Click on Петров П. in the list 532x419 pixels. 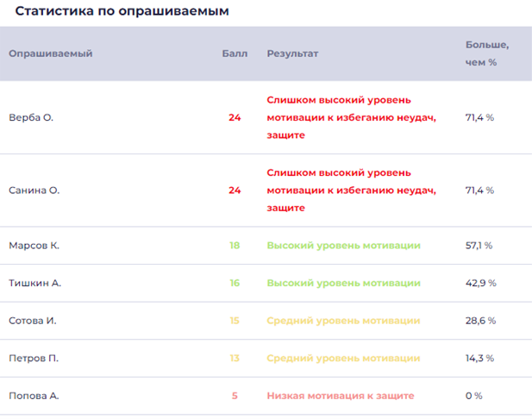(x=34, y=358)
